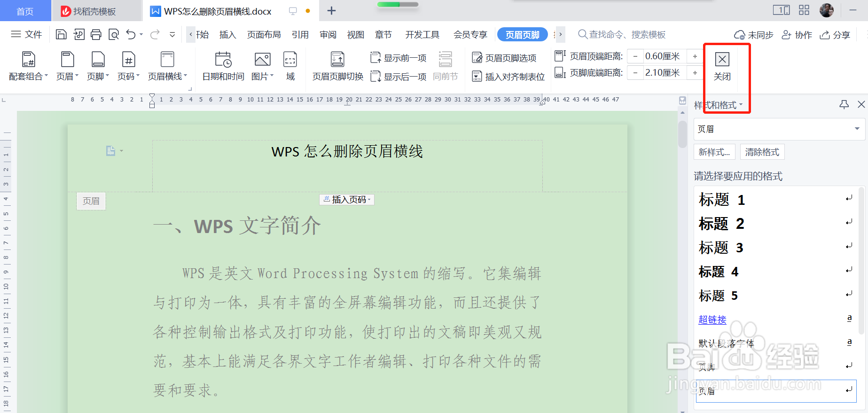The image size is (868, 413).
Task: Open 页眉页脚选项 header footer options
Action: (x=504, y=58)
